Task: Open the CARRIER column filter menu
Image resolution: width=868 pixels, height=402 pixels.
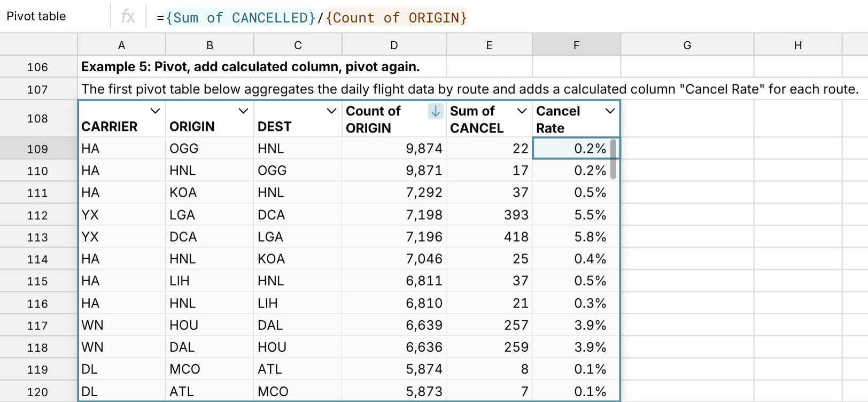Action: (x=156, y=111)
